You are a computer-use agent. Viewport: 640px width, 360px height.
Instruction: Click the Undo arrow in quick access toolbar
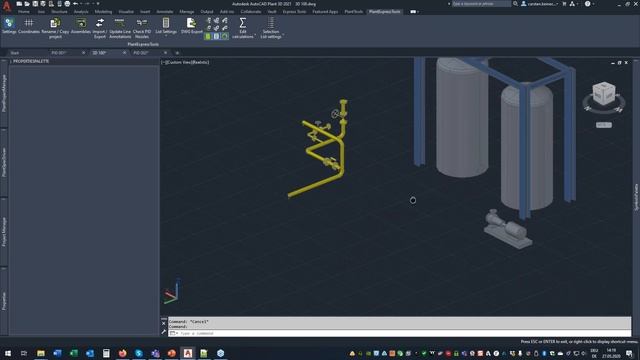(x=76, y=4)
